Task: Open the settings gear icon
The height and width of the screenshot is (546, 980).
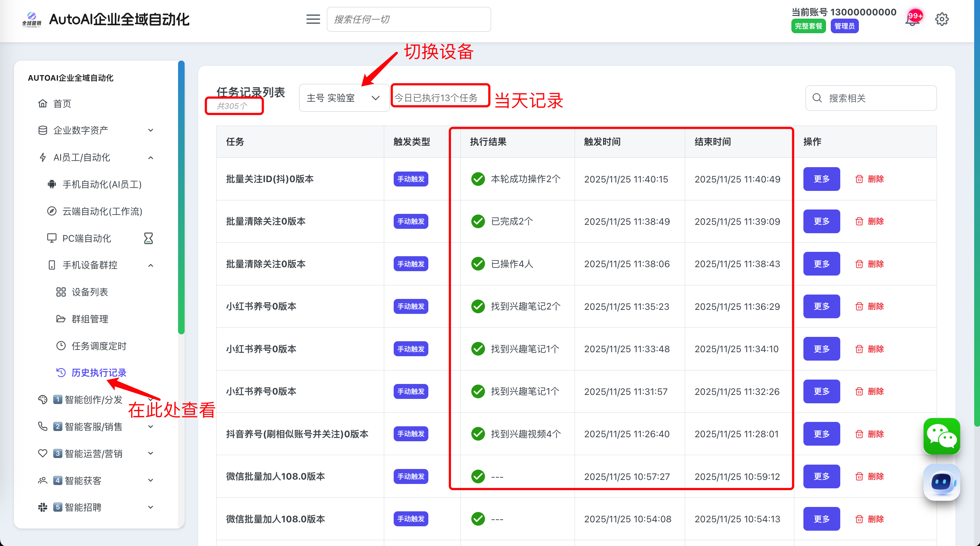Action: (x=942, y=19)
